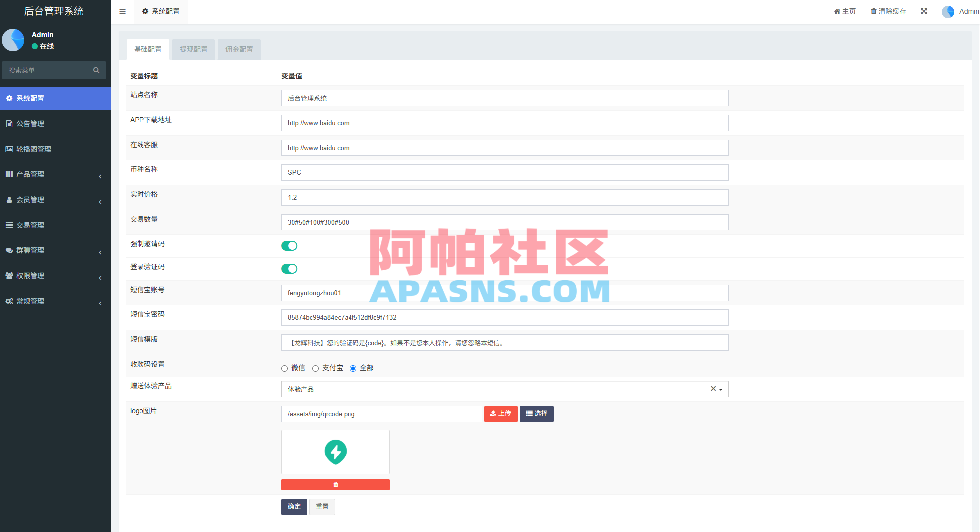Disable the 强制邀请码 toggle

[x=289, y=245]
